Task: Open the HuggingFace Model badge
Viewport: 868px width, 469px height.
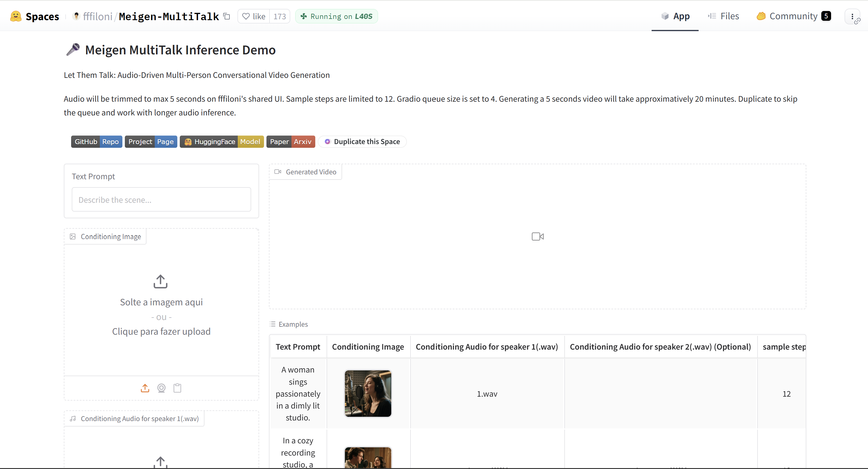Action: pos(222,142)
